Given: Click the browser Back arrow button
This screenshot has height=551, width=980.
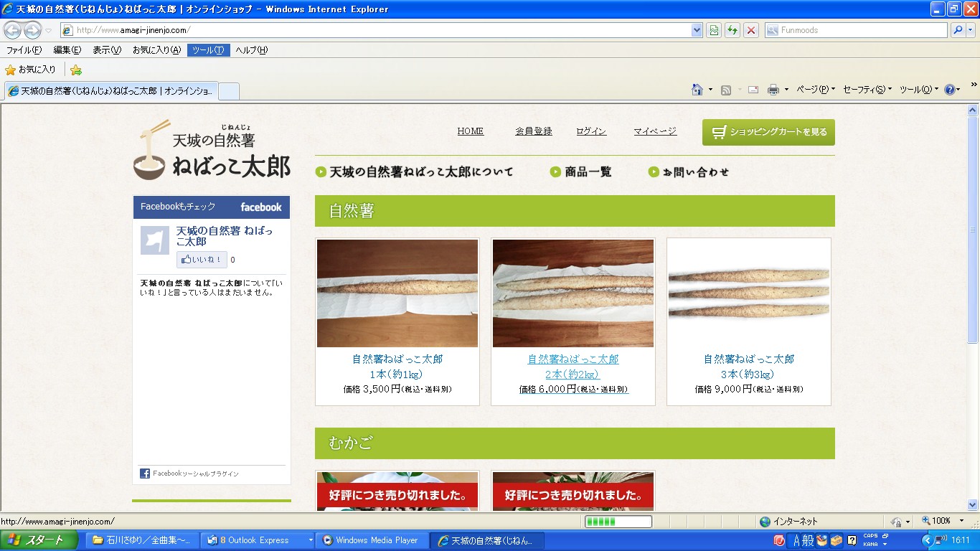Looking at the screenshot, I should [12, 30].
